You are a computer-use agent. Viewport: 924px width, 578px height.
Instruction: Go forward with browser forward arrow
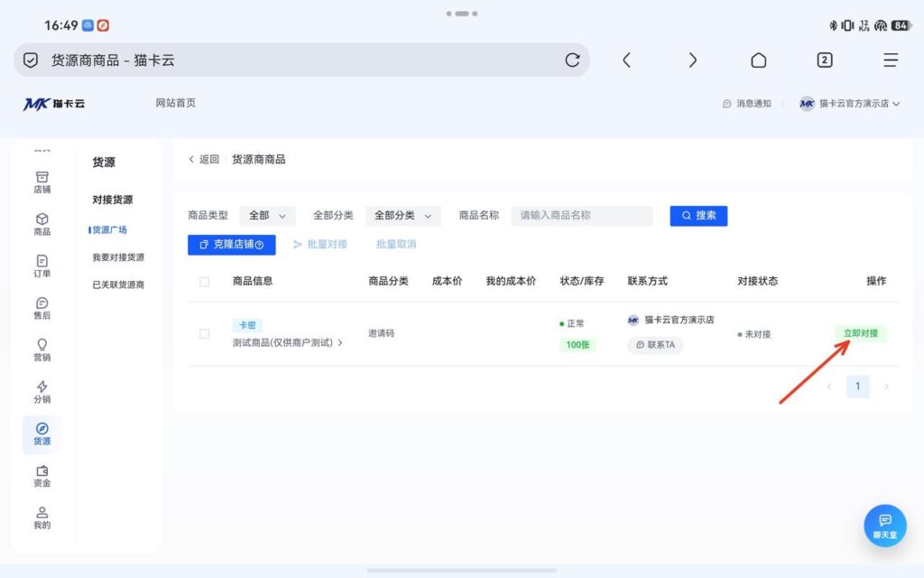tap(692, 61)
